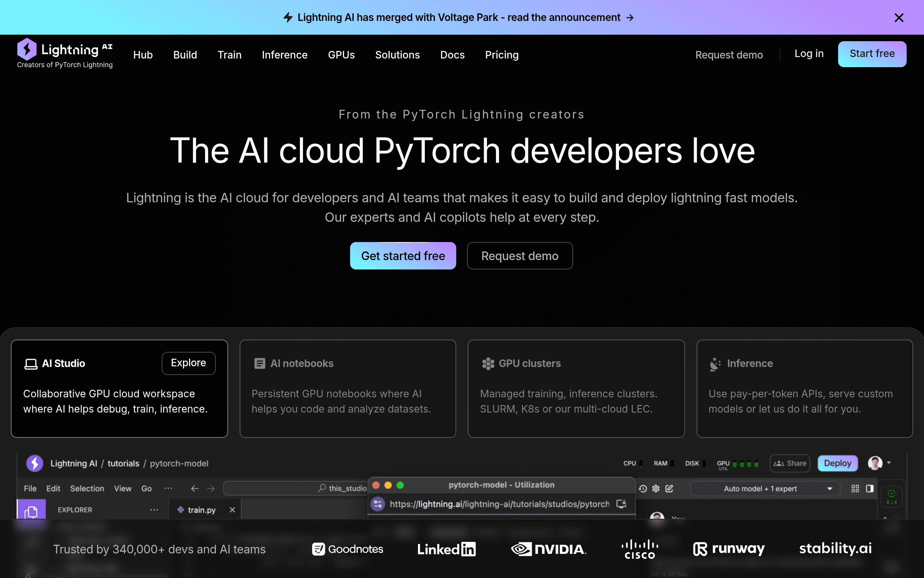The image size is (924, 578).
Task: Click the Request demo button below the headline
Action: (x=520, y=256)
